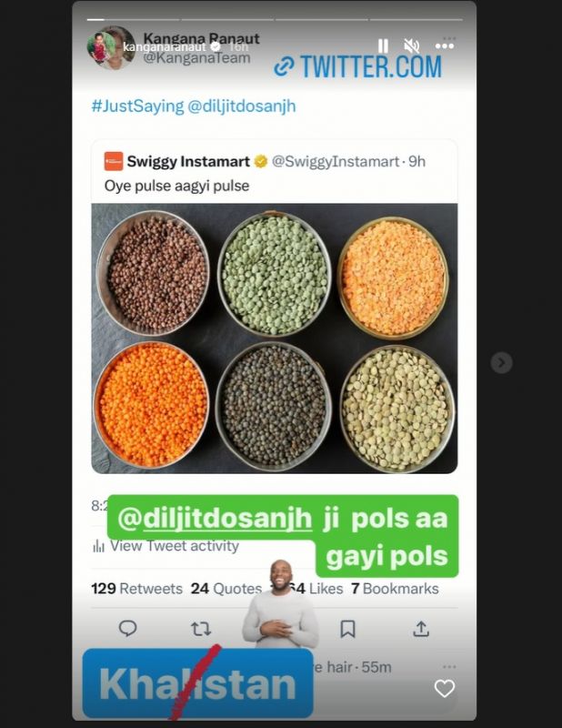The height and width of the screenshot is (728, 562).
Task: Click the tweet reply comment icon
Action: point(127,628)
